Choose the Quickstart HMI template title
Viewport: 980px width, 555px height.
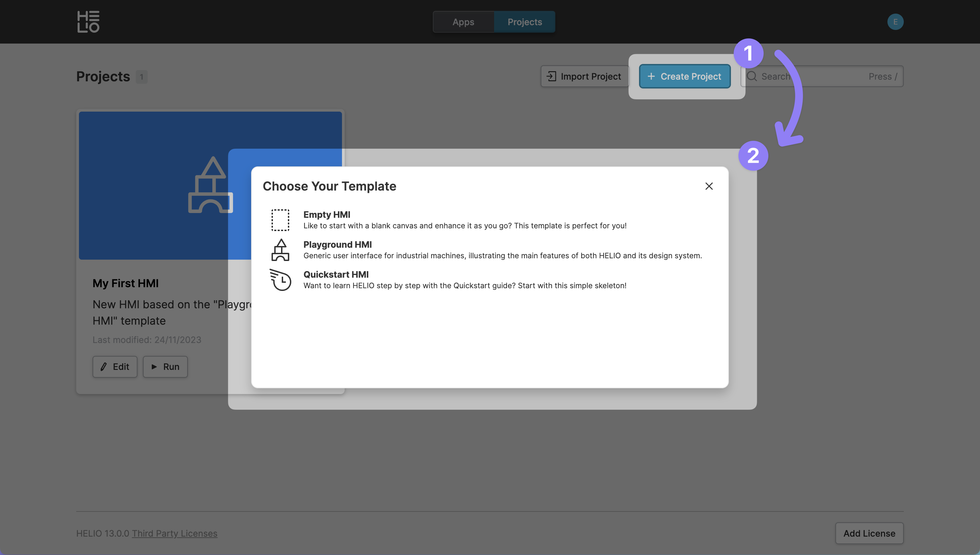pos(336,275)
